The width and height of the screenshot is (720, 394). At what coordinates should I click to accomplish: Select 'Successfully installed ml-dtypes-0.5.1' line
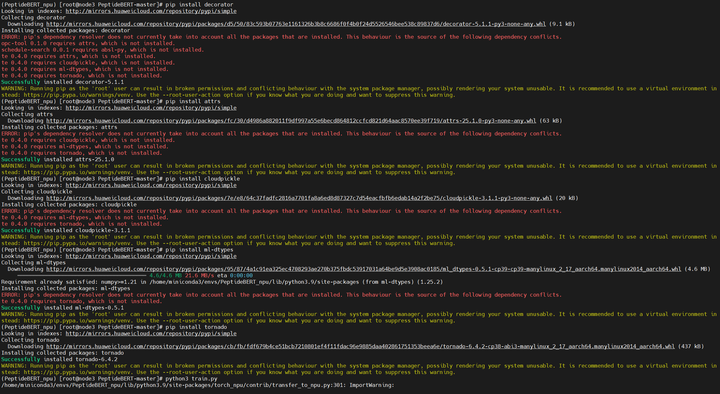point(62,308)
